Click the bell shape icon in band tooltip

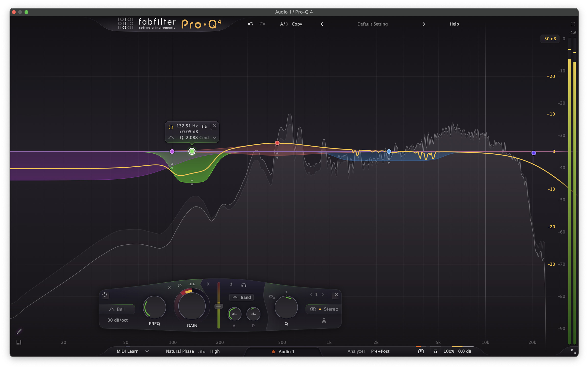point(171,138)
